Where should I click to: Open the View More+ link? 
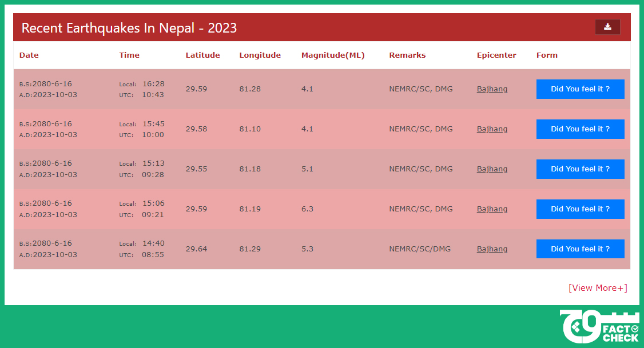tap(598, 287)
